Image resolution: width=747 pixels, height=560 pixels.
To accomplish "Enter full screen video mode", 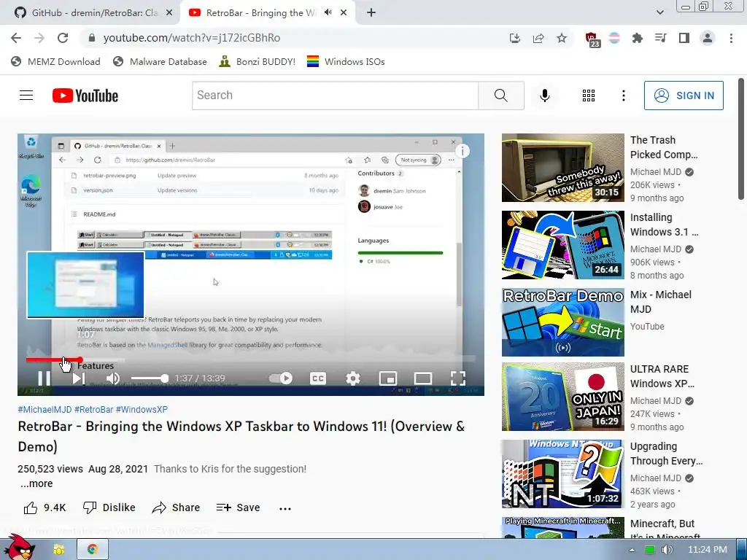I will pos(458,378).
